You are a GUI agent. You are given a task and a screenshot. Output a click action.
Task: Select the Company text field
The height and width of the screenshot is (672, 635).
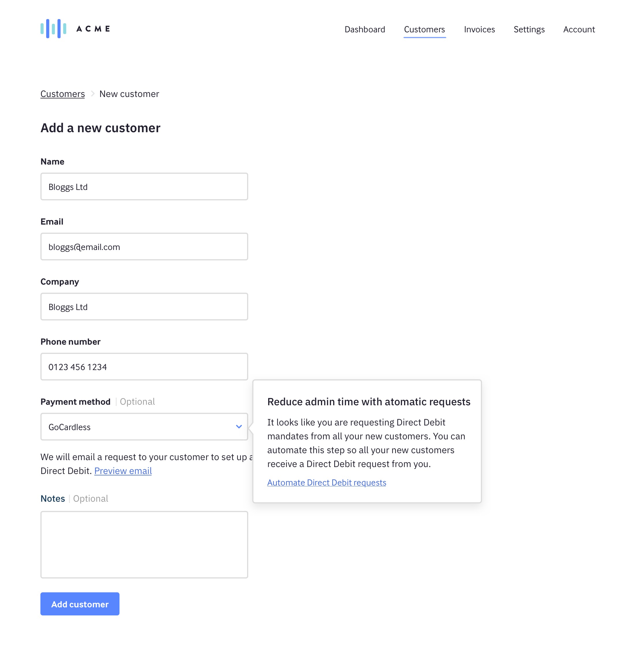pyautogui.click(x=144, y=307)
